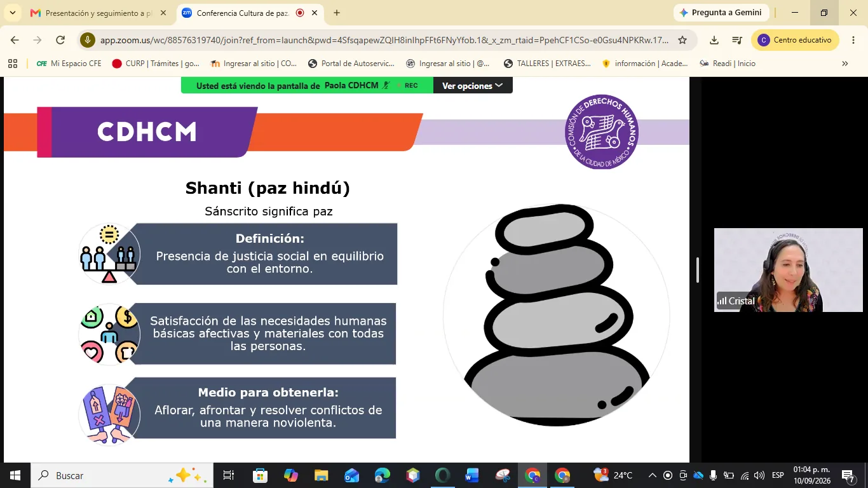Click Pregunta a Gemini button
Viewport: 868px width, 488px height.
pyautogui.click(x=721, y=13)
